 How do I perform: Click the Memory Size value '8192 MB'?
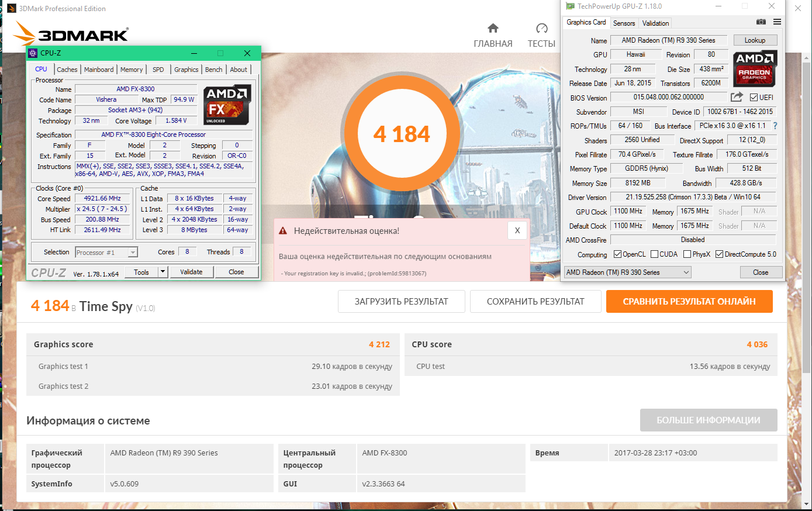pyautogui.click(x=638, y=183)
